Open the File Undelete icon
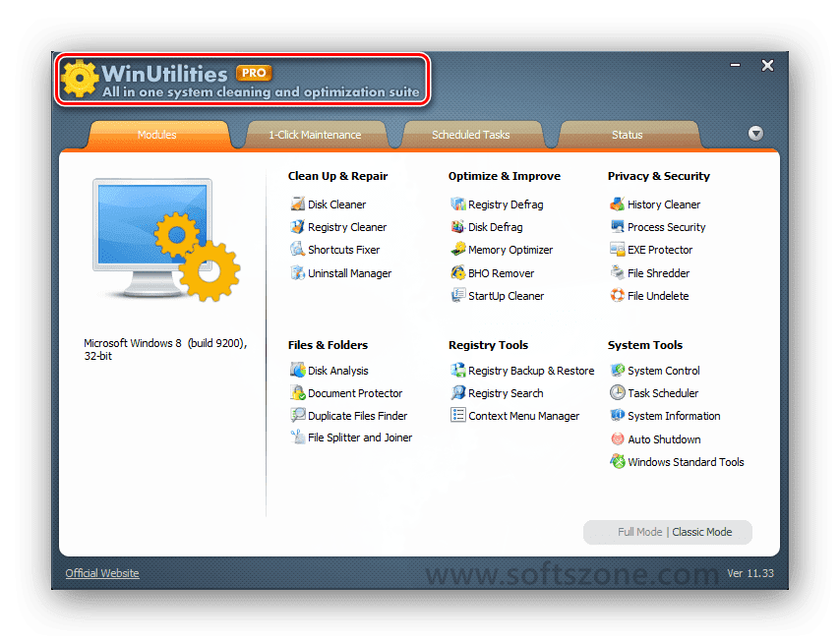The width and height of the screenshot is (840, 641). [x=617, y=295]
